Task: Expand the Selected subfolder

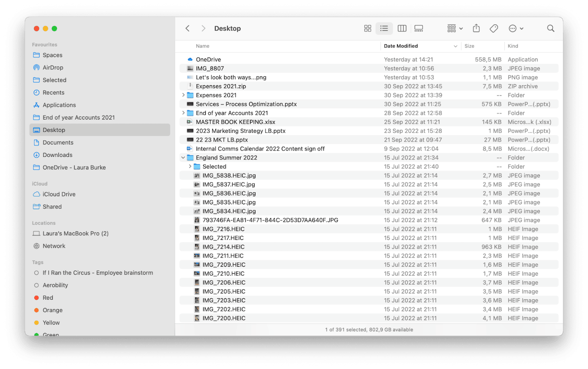Action: coord(190,166)
